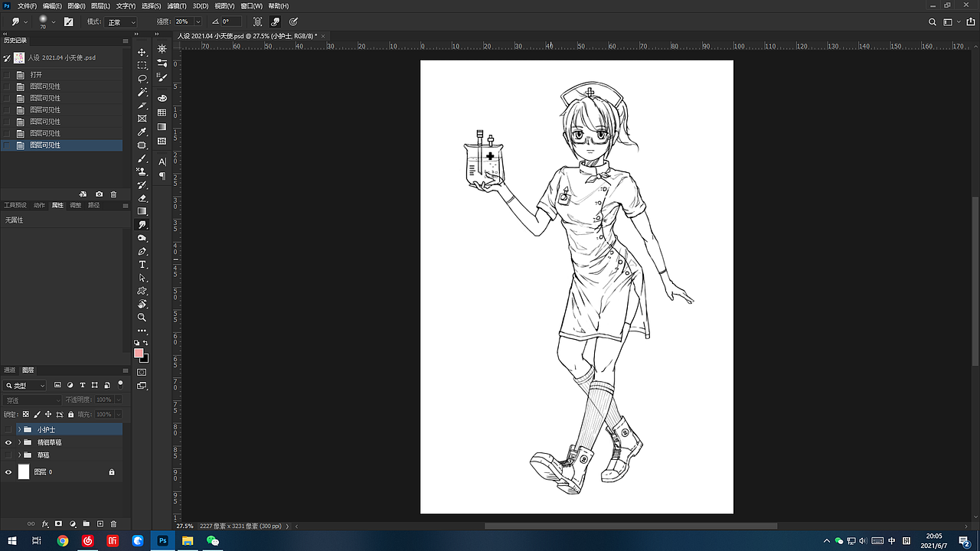Open WeChat from the taskbar
The height and width of the screenshot is (551, 980).
(213, 541)
